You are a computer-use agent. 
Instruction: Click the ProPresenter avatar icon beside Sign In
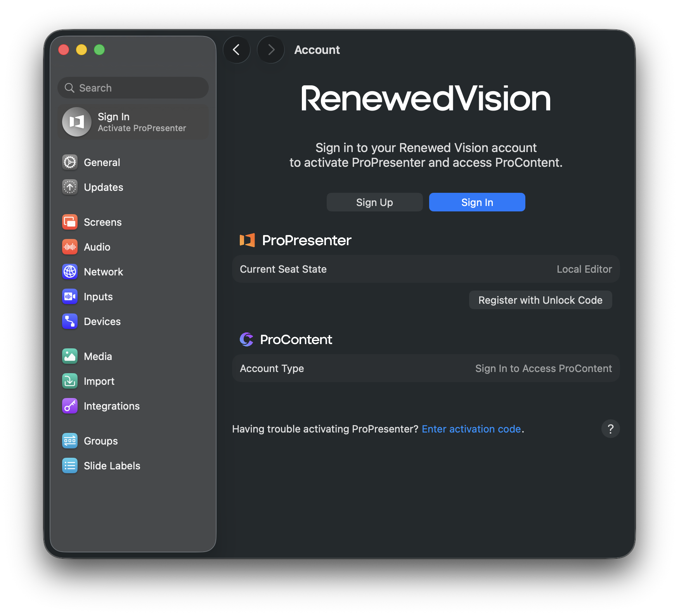(77, 122)
